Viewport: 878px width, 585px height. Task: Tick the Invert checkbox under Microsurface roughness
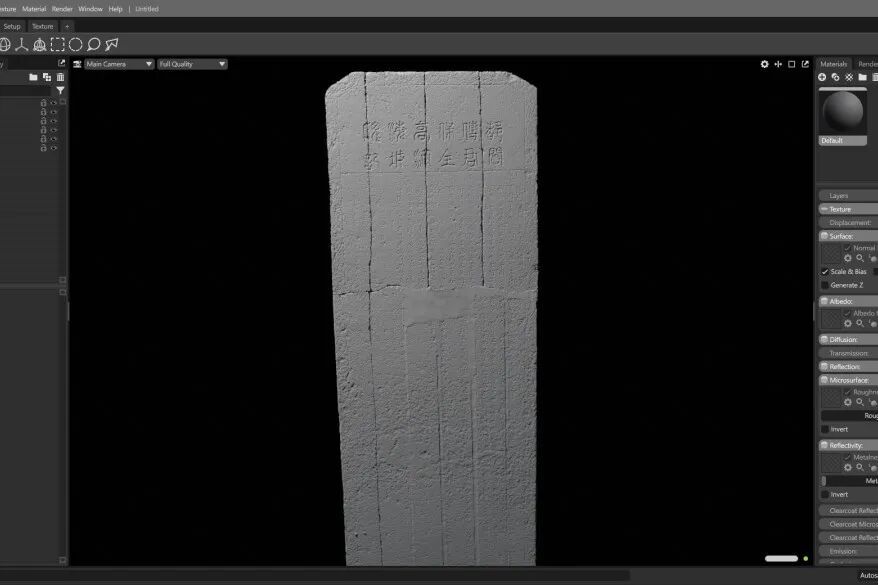(825, 429)
